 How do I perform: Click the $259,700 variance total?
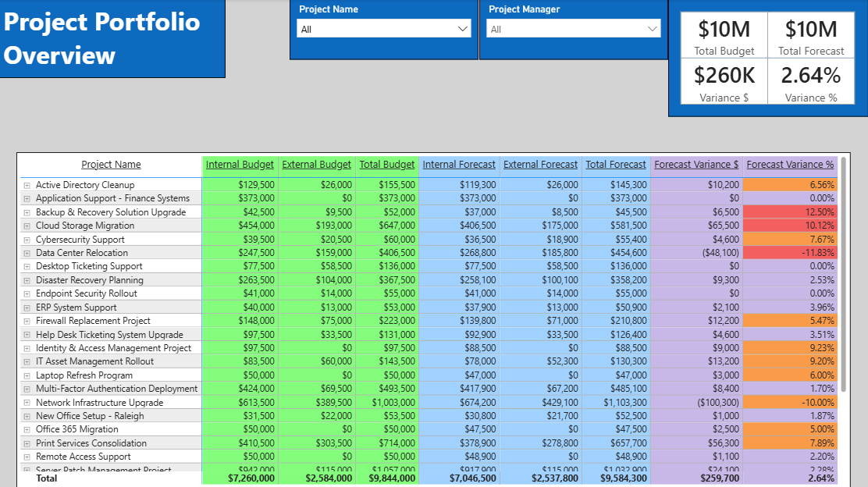[720, 478]
